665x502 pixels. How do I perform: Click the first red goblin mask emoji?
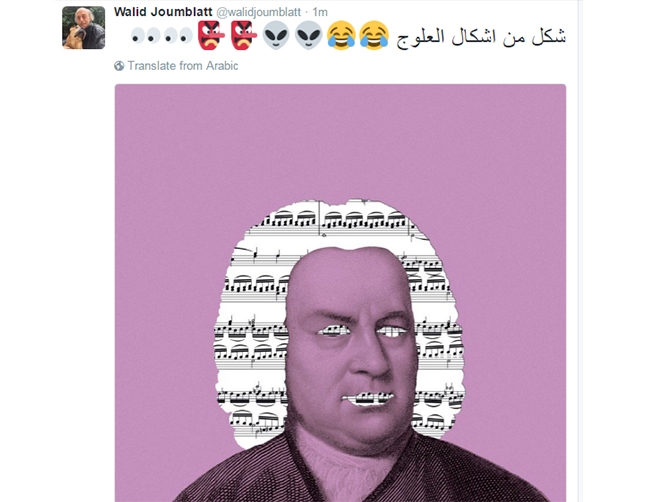211,36
